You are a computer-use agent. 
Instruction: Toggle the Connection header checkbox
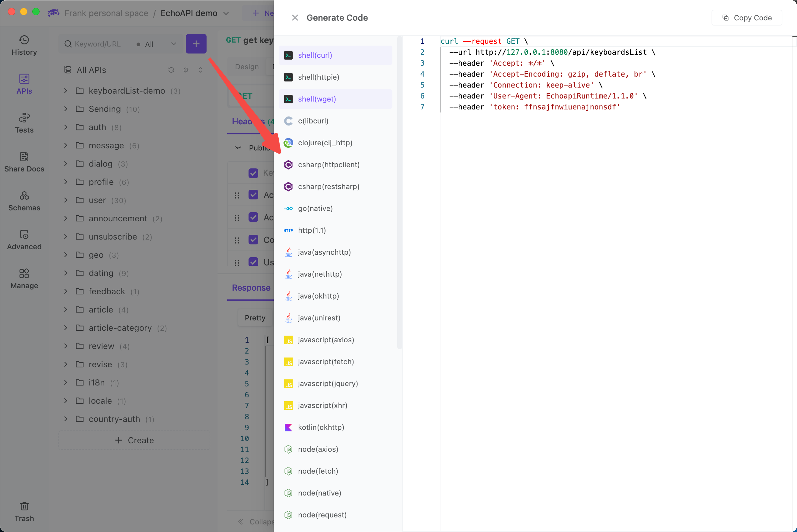tap(254, 239)
